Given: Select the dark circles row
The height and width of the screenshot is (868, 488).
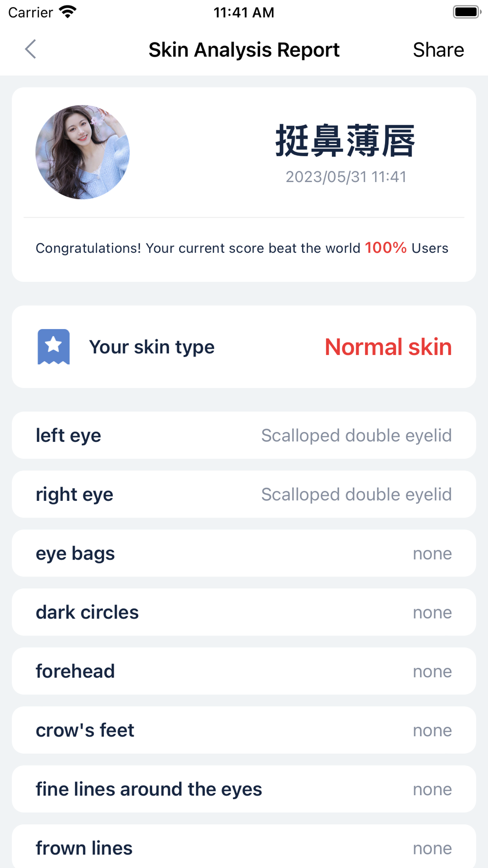Looking at the screenshot, I should point(244,612).
